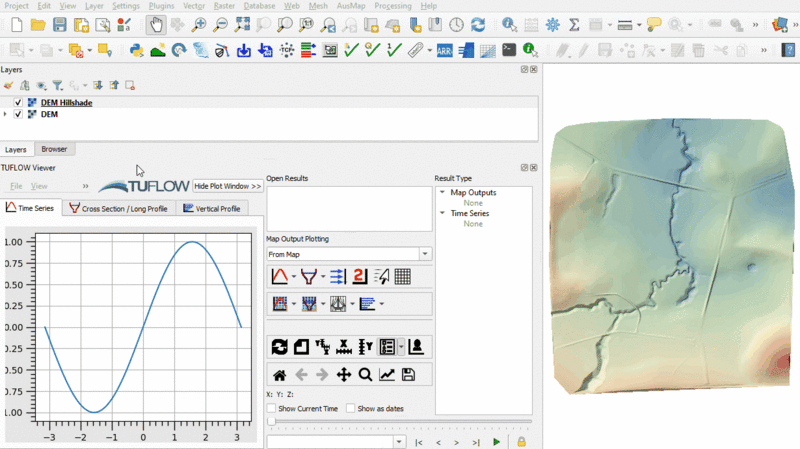Enable the Show Current Time checkbox
The width and height of the screenshot is (800, 449).
272,408
